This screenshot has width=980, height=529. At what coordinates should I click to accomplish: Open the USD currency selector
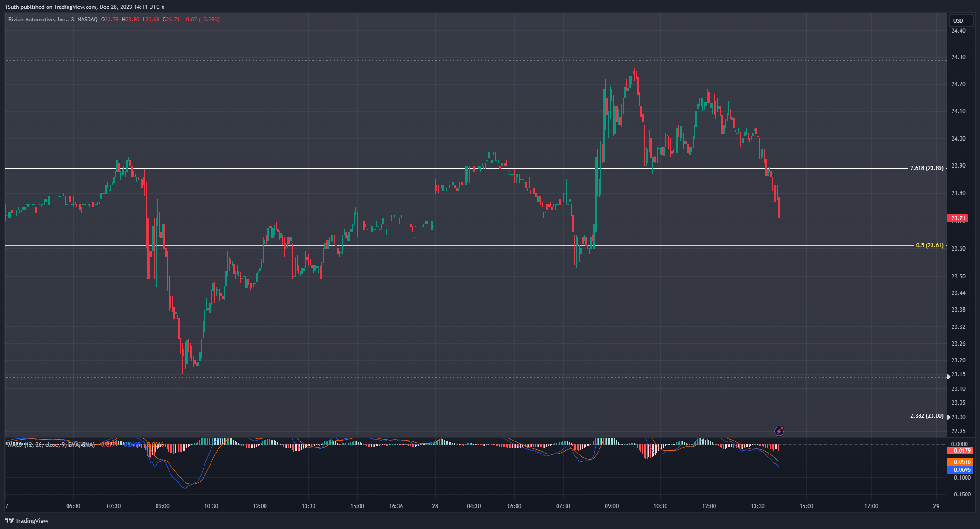pos(961,20)
